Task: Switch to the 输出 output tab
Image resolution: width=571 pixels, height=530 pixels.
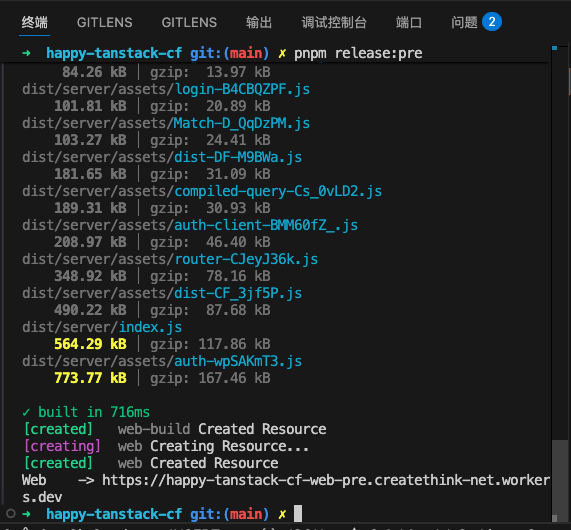Action: click(259, 23)
